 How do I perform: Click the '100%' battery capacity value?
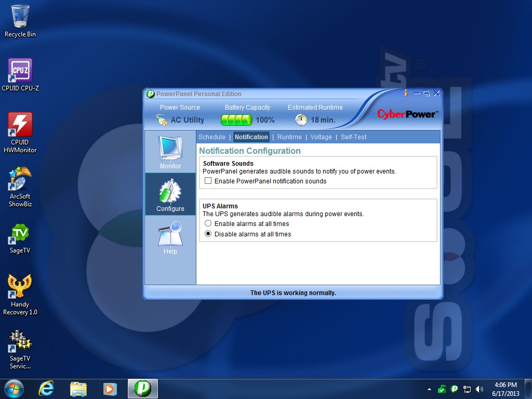point(265,120)
